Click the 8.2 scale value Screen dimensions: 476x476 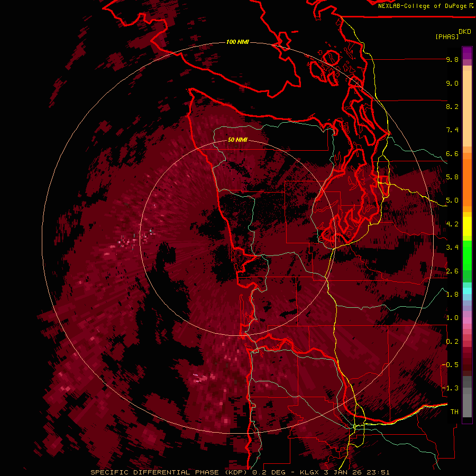[x=452, y=106]
